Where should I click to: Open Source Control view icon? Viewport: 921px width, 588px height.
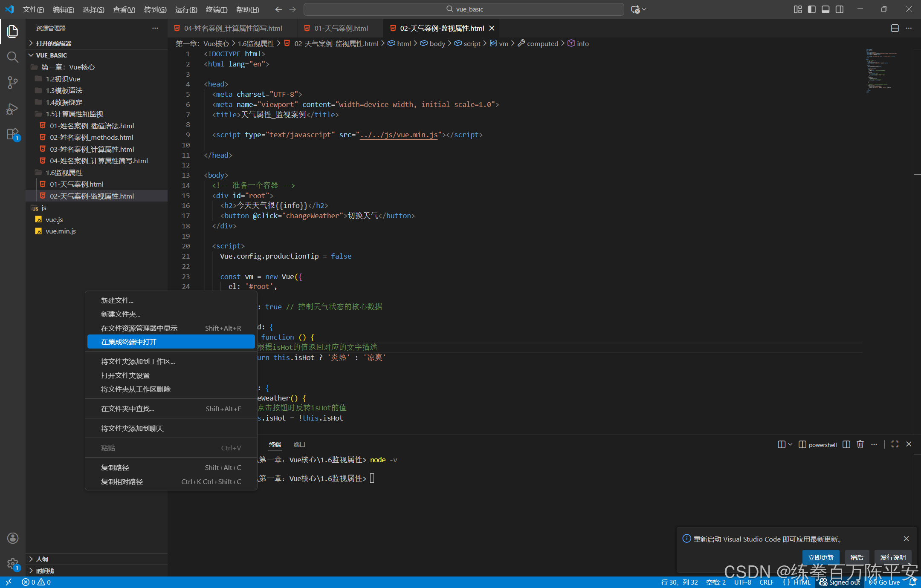[12, 82]
